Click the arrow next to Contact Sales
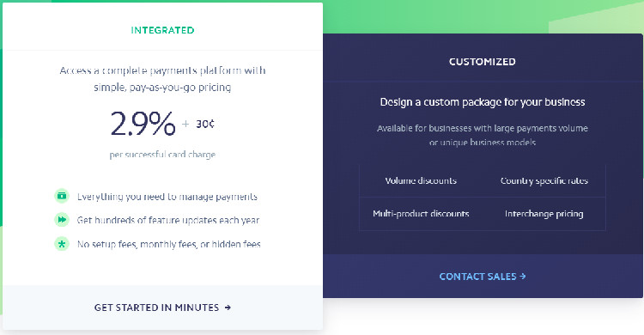This screenshot has width=644, height=335. click(523, 277)
